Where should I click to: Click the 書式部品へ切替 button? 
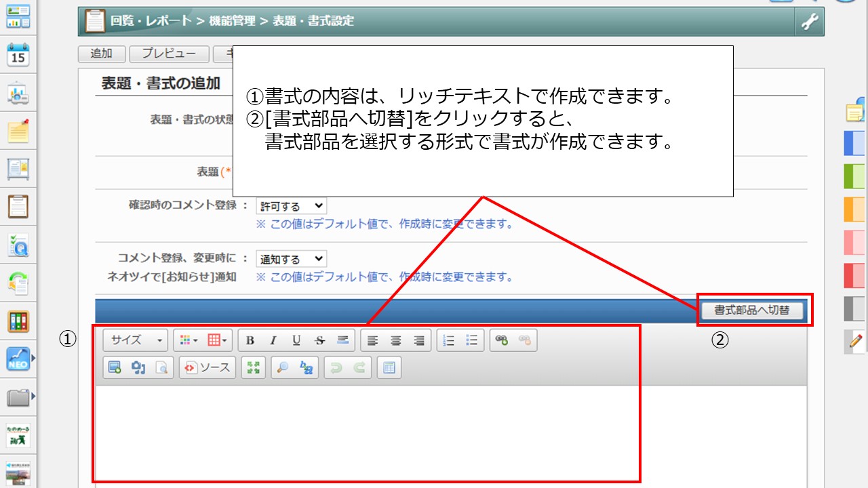click(751, 310)
